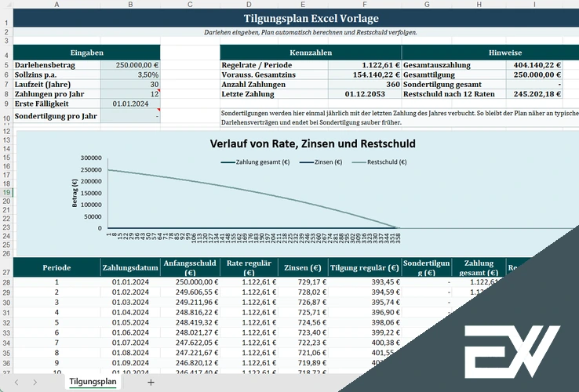Click the Zinsen (€) column header
Viewport: 579px width, 392px height.
click(x=303, y=267)
